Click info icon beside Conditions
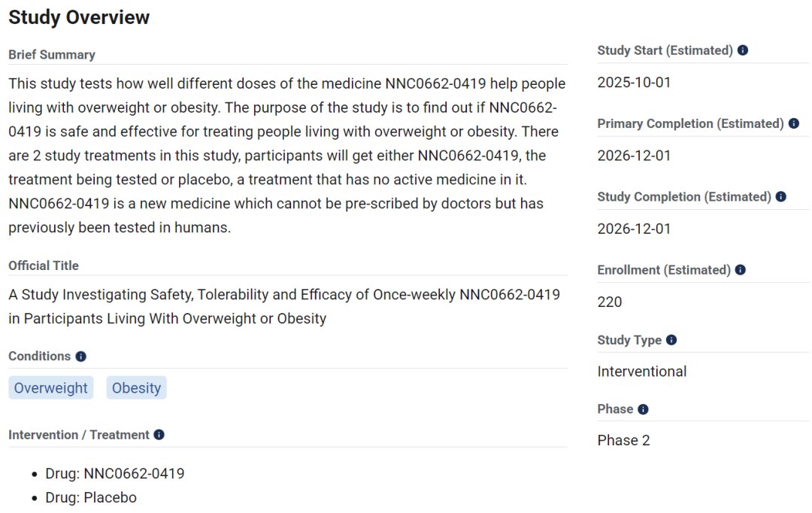This screenshot has width=812, height=513. [x=80, y=357]
